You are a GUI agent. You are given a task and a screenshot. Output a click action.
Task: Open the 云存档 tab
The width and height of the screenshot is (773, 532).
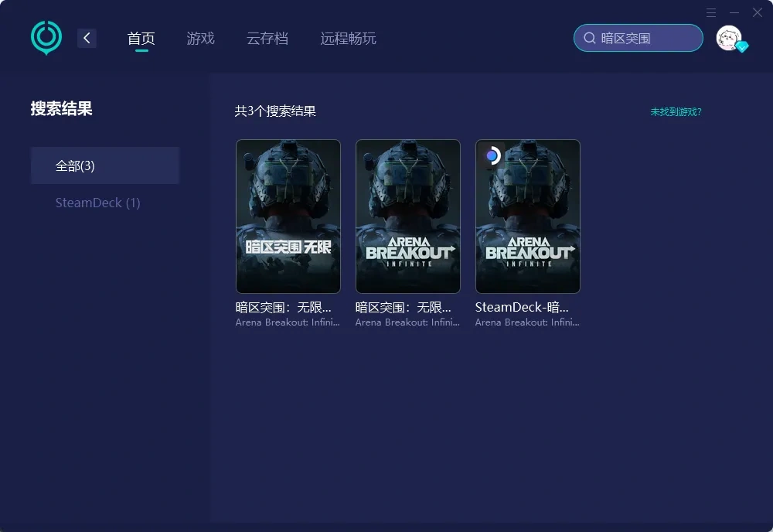click(267, 37)
